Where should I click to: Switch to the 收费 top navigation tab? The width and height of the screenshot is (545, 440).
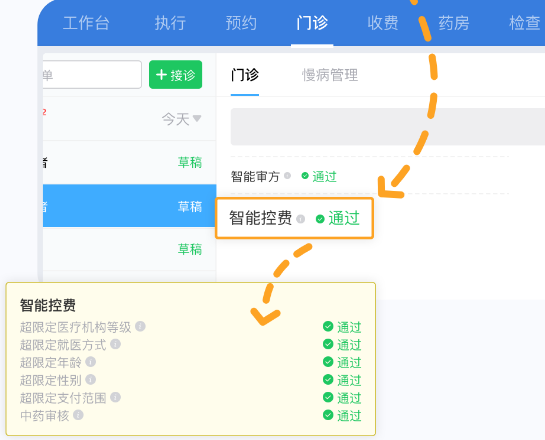click(x=383, y=23)
